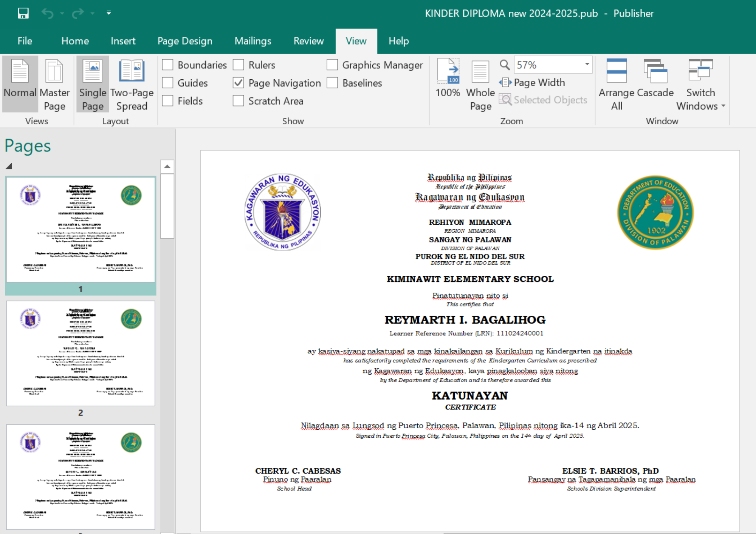
Task: Open the File tab
Action: pyautogui.click(x=25, y=41)
